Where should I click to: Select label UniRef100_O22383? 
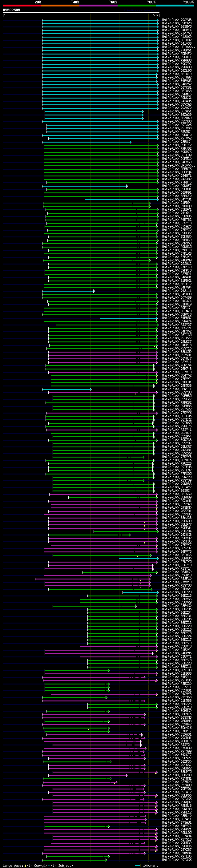[x=177, y=122]
